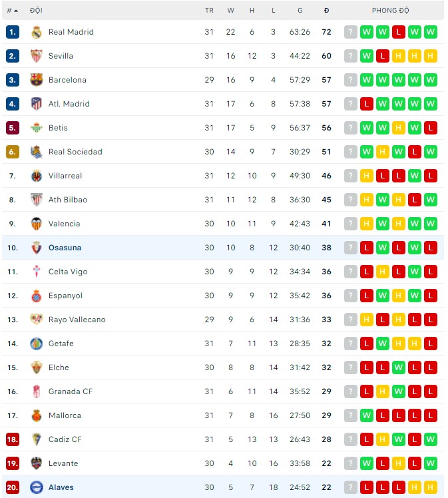Click the Villarreal club crest icon
Image resolution: width=448 pixels, height=498 pixels.
(x=37, y=176)
